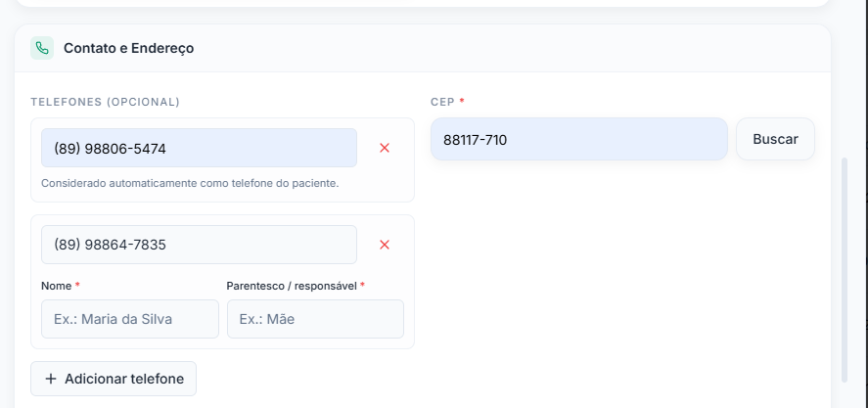Click the Adicionar telefone button label
Screen dimensions: 868x408
click(124, 379)
